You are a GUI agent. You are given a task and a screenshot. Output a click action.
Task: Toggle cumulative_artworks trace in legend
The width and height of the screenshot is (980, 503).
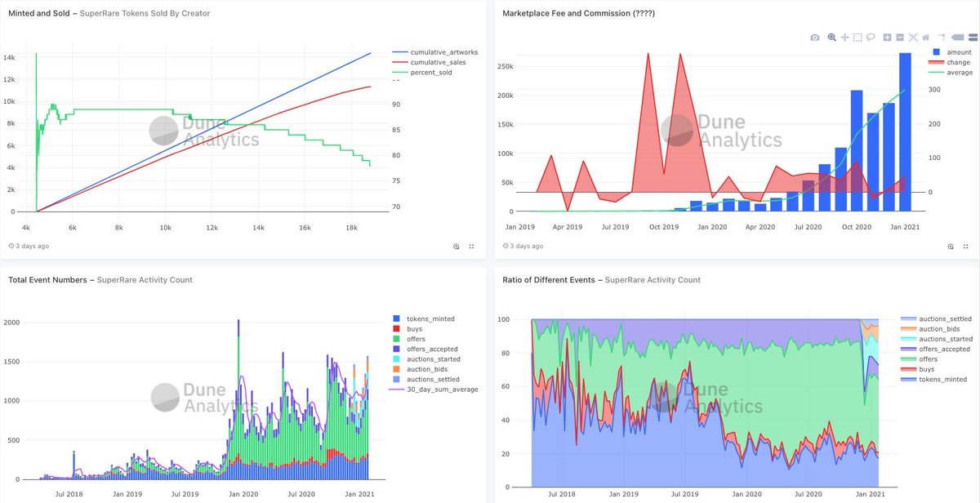(x=434, y=52)
